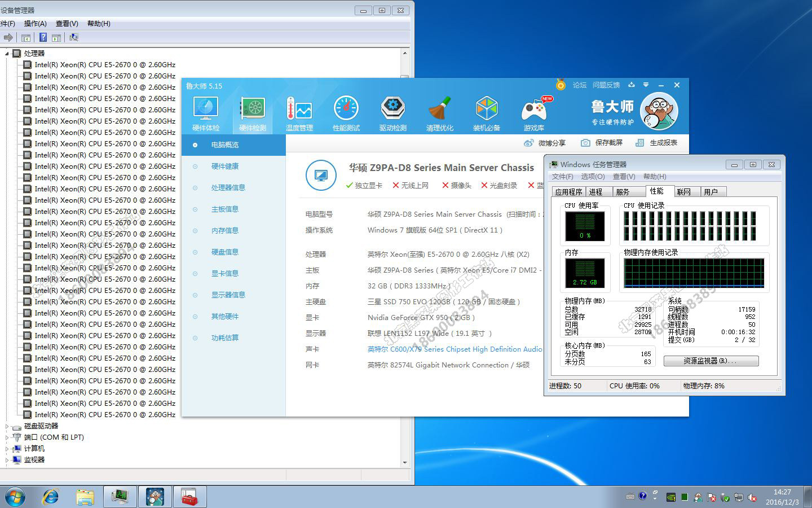Switch to 应用程序 tab in Task Manager
Screen dimensions: 812x508
[568, 192]
